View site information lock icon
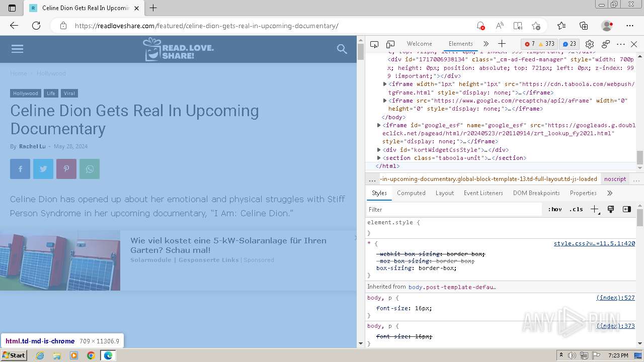Viewport: 644px width, 362px height. (63, 26)
